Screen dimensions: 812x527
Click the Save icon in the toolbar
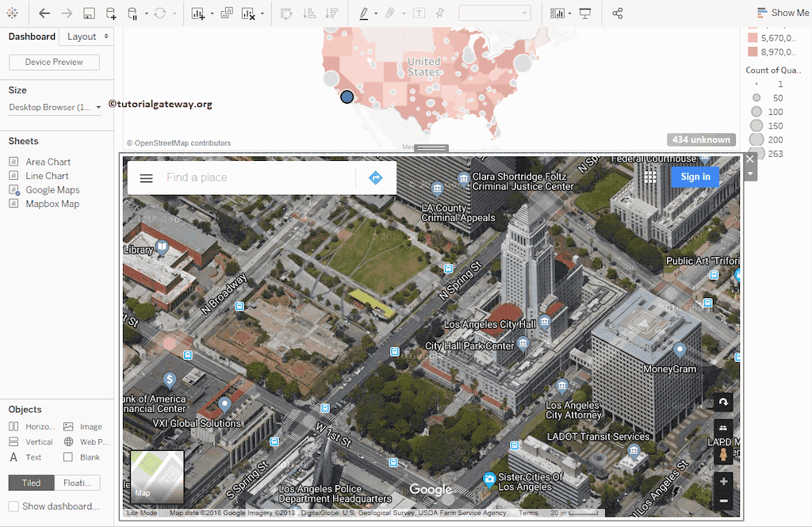click(88, 13)
